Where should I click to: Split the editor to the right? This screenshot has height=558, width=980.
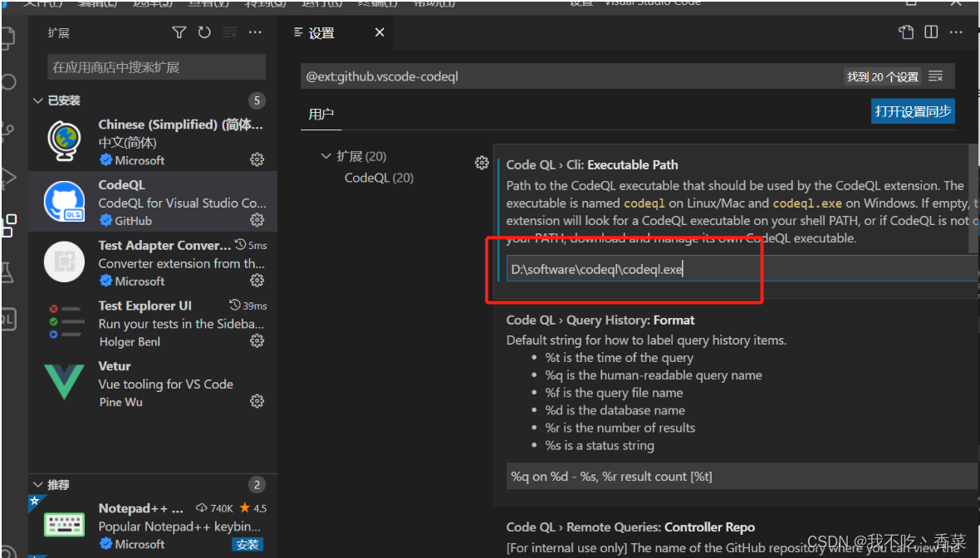[x=931, y=32]
